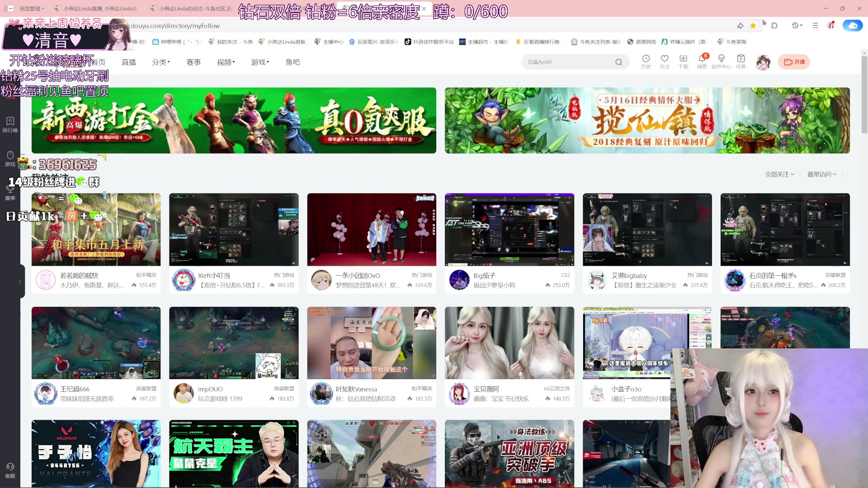
Task: Open the 主播超市 bookmark
Action: tap(484, 42)
